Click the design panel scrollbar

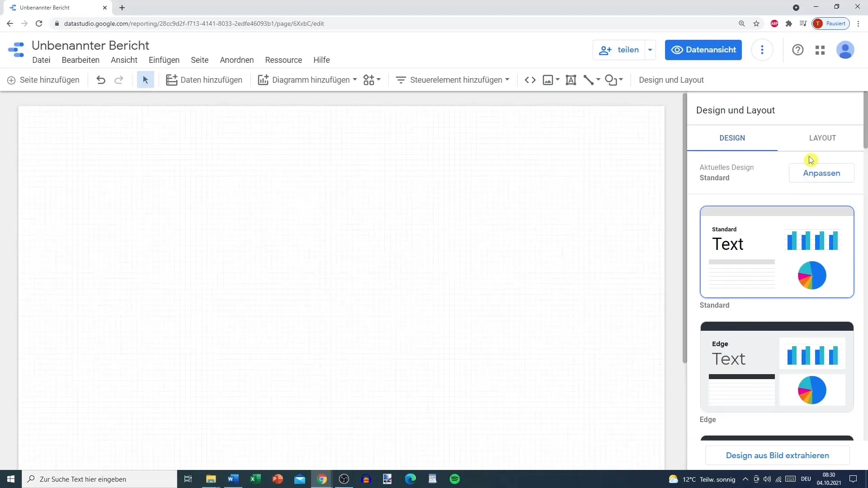click(x=865, y=120)
